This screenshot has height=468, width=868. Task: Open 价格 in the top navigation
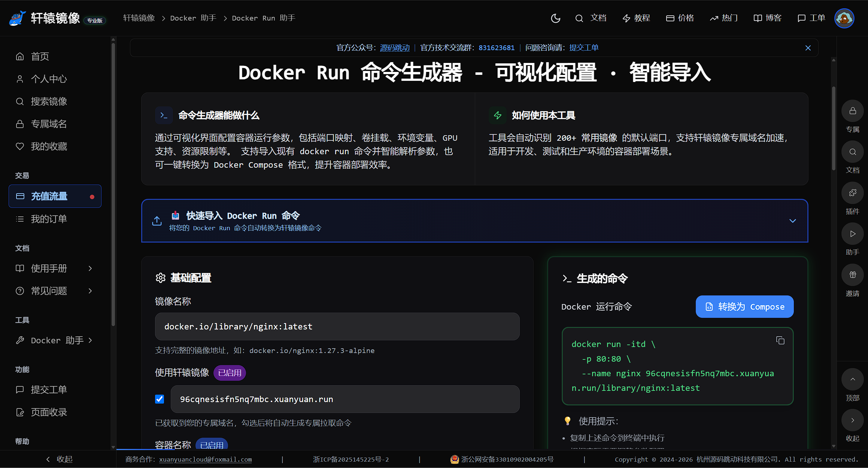tap(680, 18)
